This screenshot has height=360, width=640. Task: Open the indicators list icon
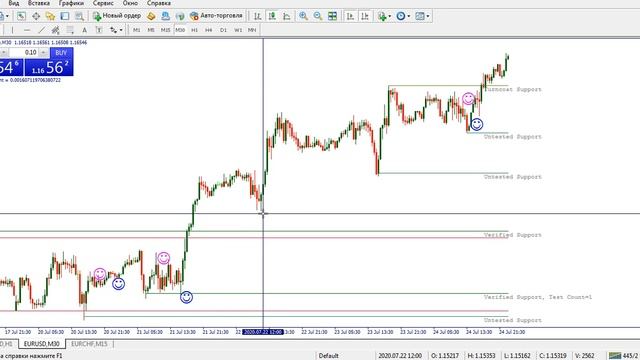[x=382, y=16]
